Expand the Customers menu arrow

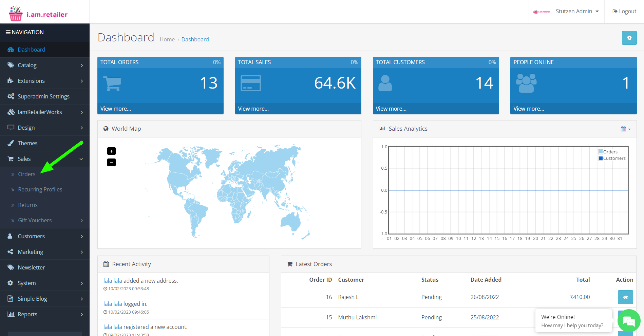click(82, 236)
